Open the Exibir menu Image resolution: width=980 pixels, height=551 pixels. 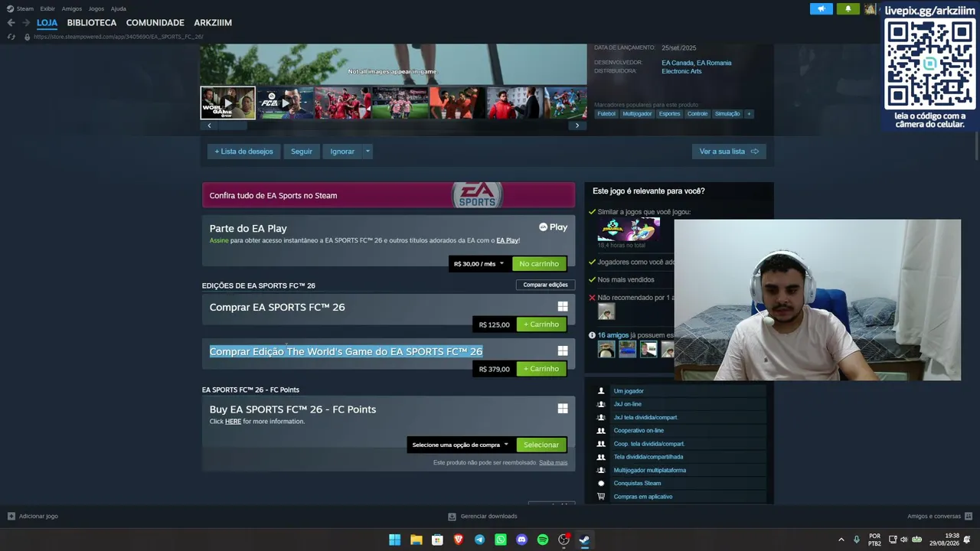pyautogui.click(x=47, y=8)
